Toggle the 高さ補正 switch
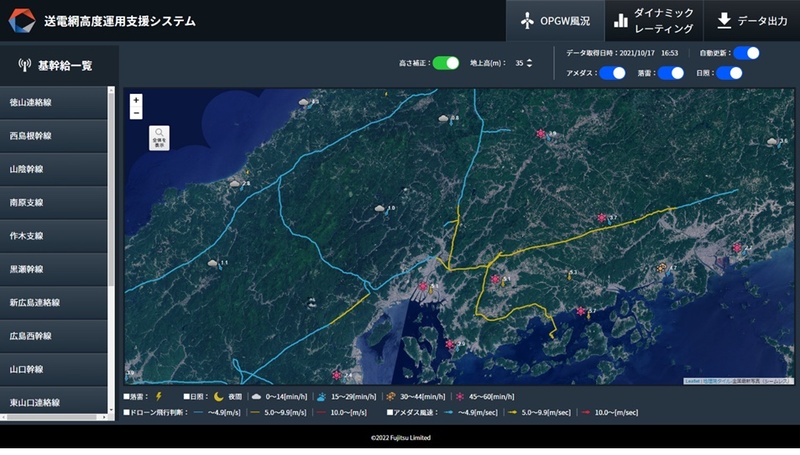The height and width of the screenshot is (455, 800). 445,63
